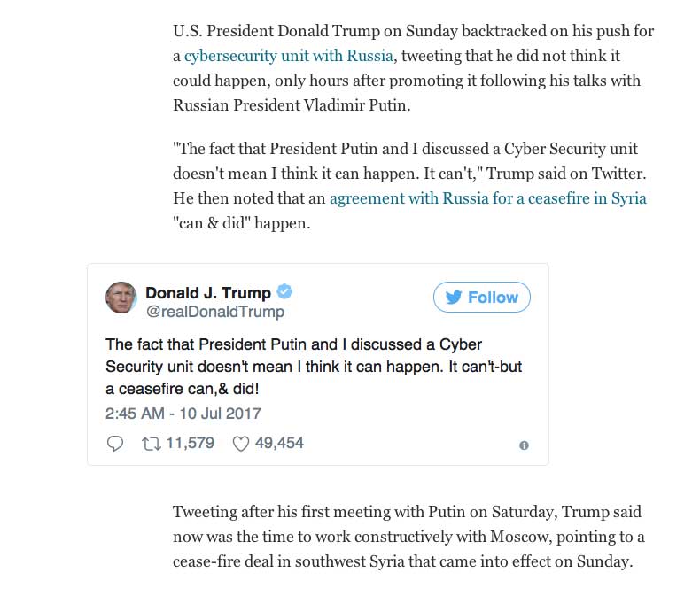Click the reply speech bubble icon
The height and width of the screenshot is (596, 700).
coord(115,444)
